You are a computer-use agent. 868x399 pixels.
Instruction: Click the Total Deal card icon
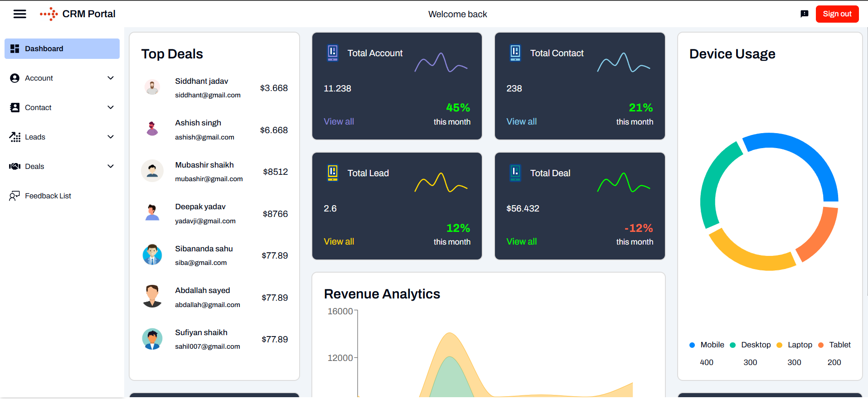(515, 173)
